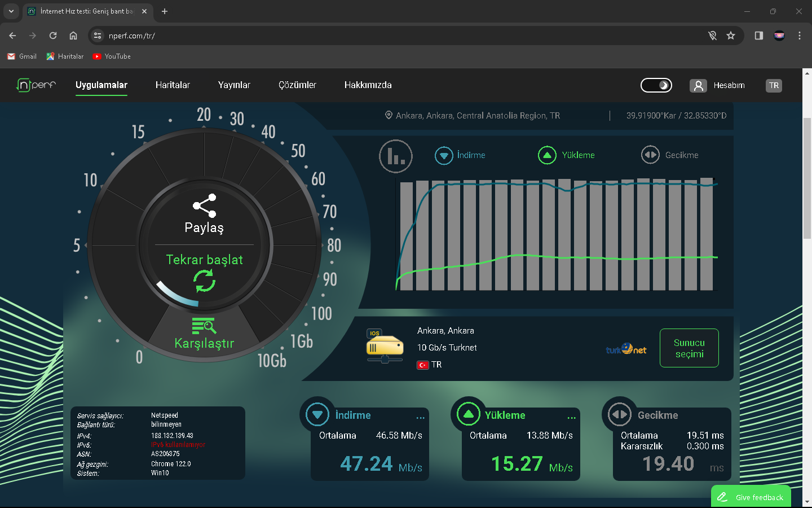Restart test with Tekrar başlat icon
This screenshot has height=508, width=812.
tap(204, 281)
